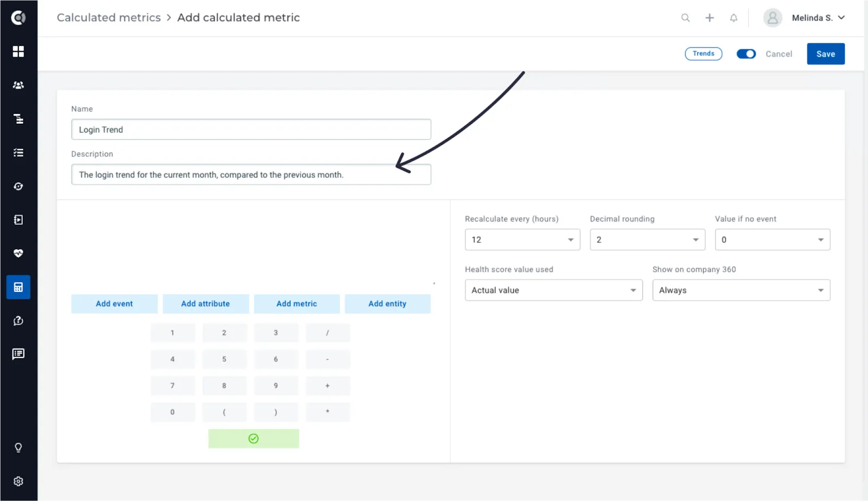868x501 pixels.
Task: Click the divide slash keypad key
Action: (x=328, y=333)
